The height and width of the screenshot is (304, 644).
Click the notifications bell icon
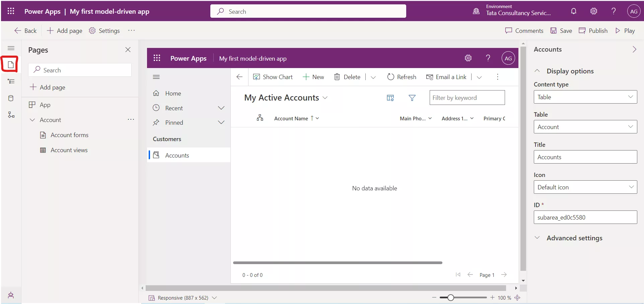pos(573,11)
